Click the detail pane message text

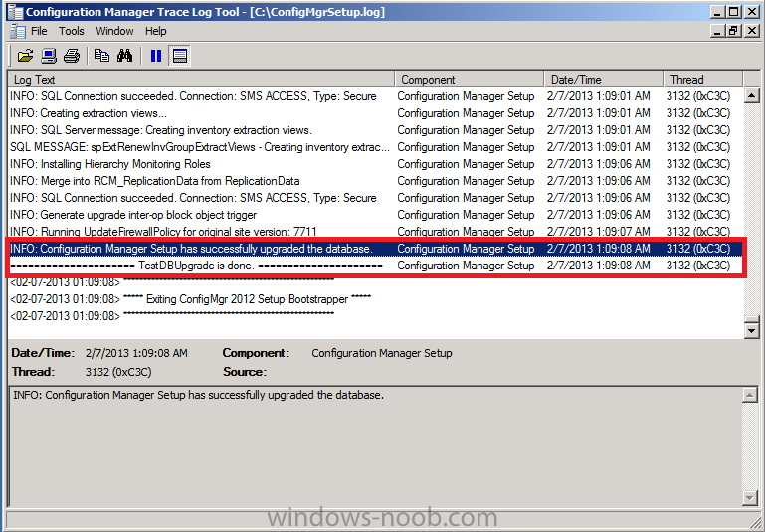pyautogui.click(x=199, y=395)
